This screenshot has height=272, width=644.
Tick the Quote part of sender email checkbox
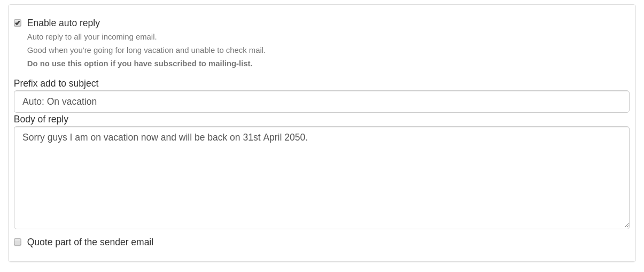click(18, 242)
